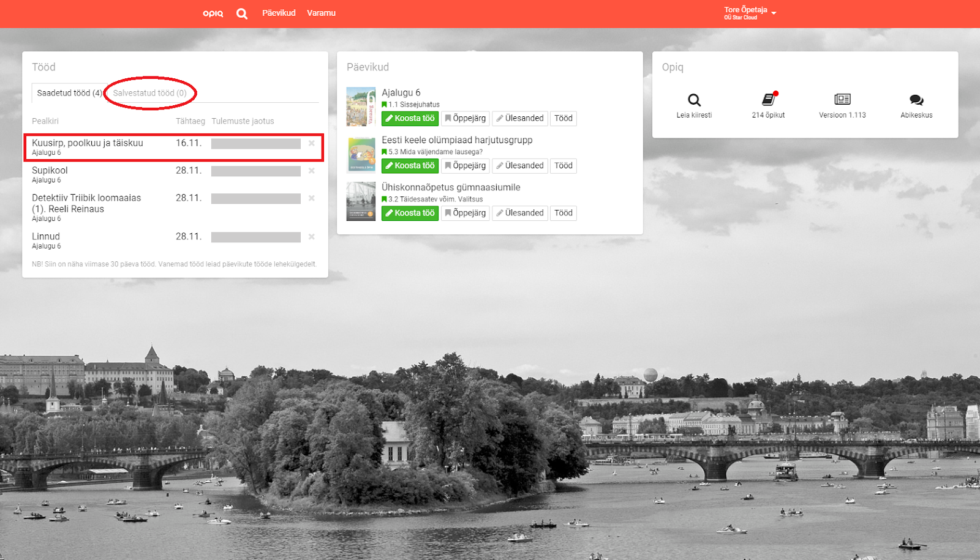The width and height of the screenshot is (980, 560).
Task: Open the Supikool work title link
Action: (50, 171)
